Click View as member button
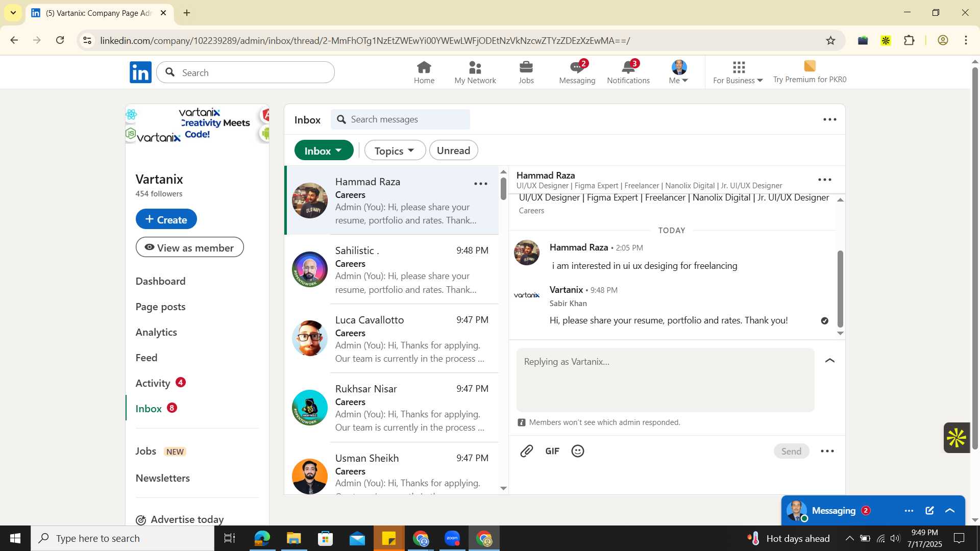The image size is (980, 551). [x=190, y=247]
